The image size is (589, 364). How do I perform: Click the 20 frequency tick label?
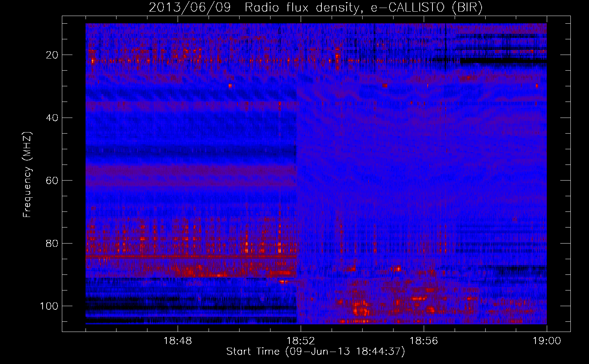(52, 55)
